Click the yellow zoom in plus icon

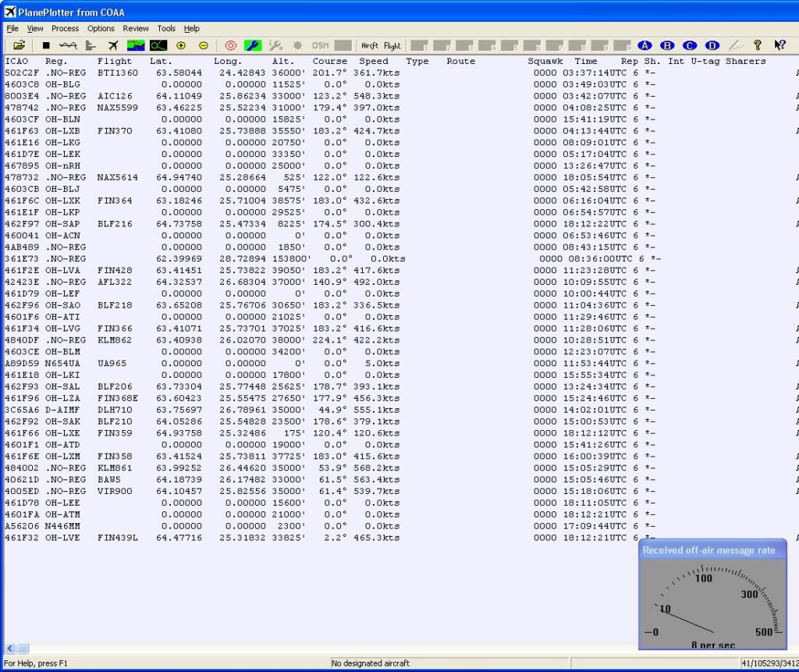[181, 46]
